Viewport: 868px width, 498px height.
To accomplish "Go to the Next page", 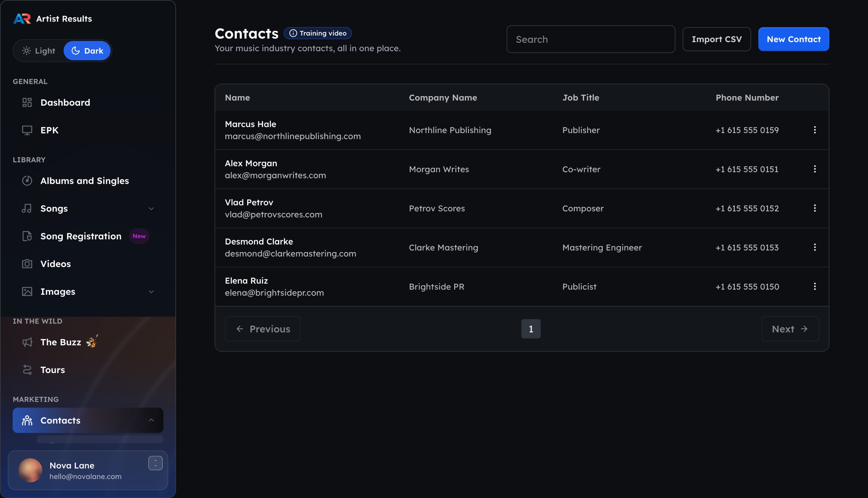I will point(790,329).
